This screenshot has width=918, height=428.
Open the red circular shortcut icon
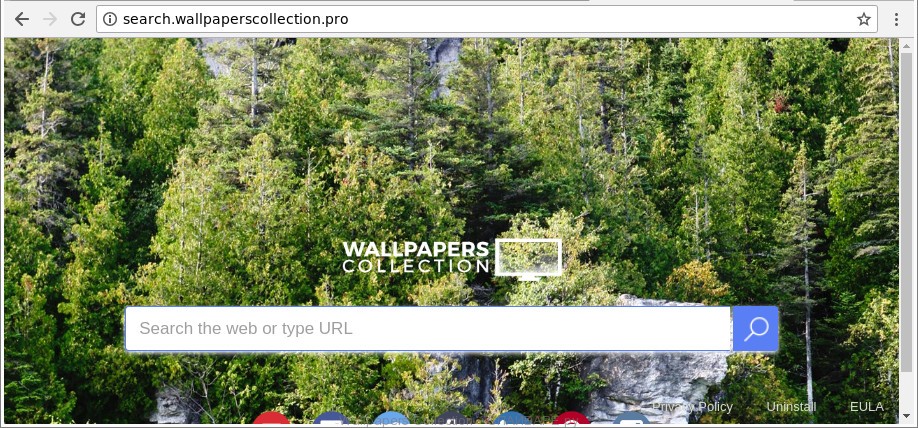(272, 418)
